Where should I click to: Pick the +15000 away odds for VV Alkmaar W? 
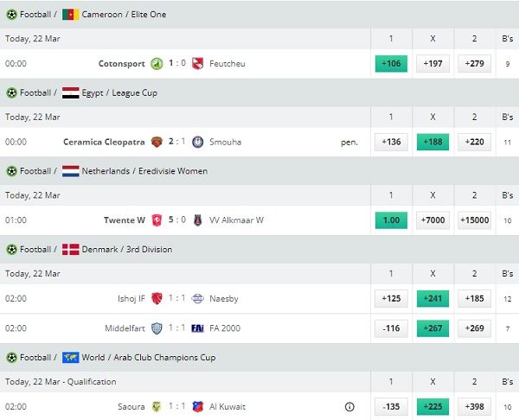474,220
